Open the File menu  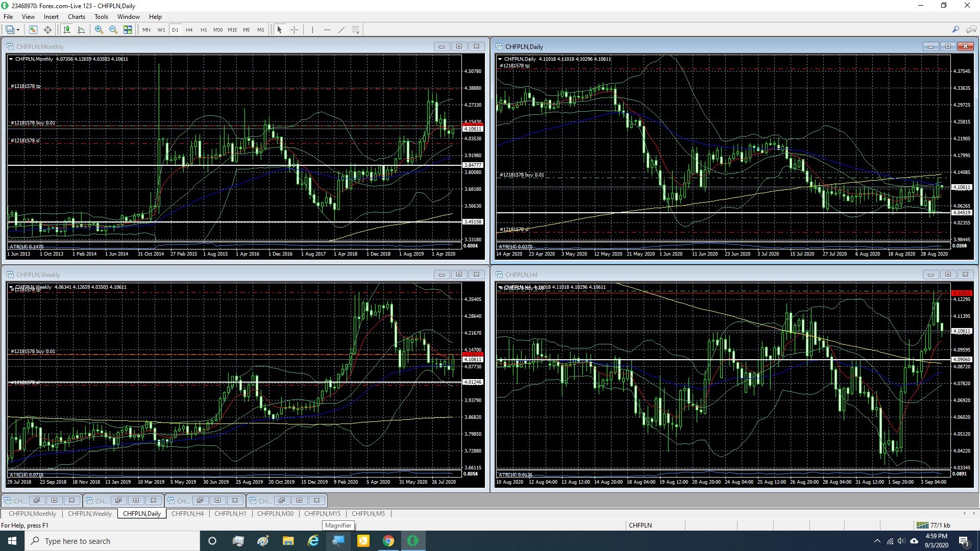point(8,17)
